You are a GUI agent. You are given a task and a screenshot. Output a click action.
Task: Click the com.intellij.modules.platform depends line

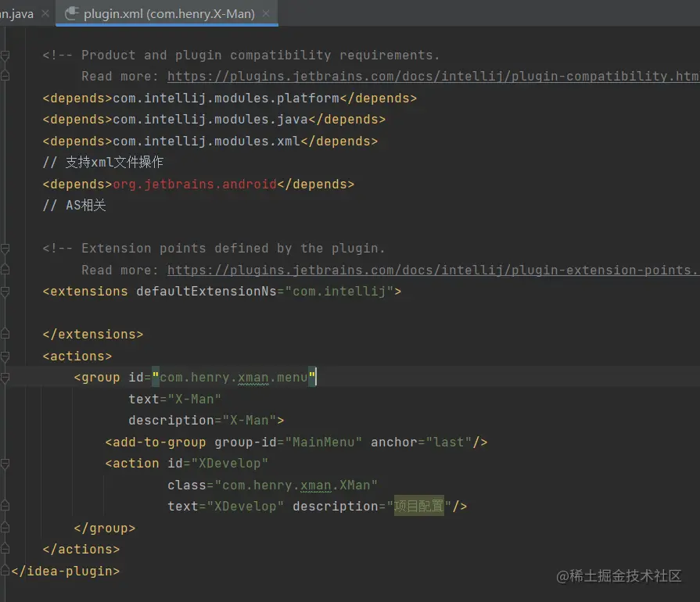[229, 98]
